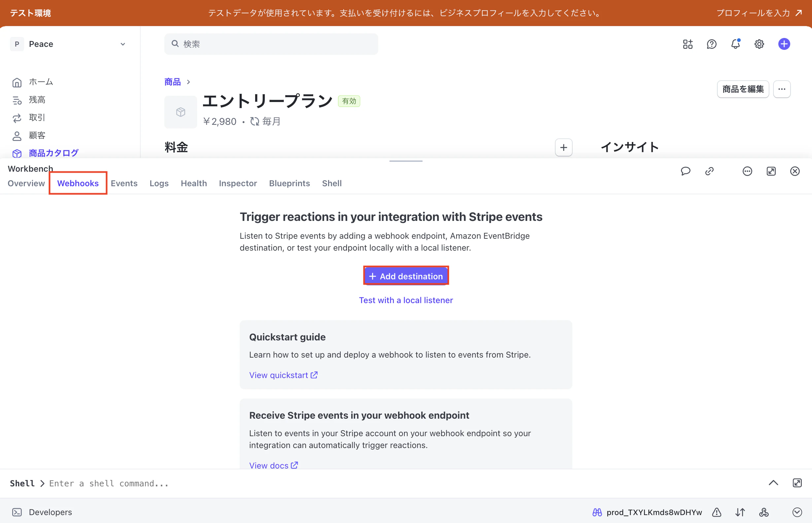The width and height of the screenshot is (812, 523).
Task: Copy Workbench link icon
Action: pos(709,171)
